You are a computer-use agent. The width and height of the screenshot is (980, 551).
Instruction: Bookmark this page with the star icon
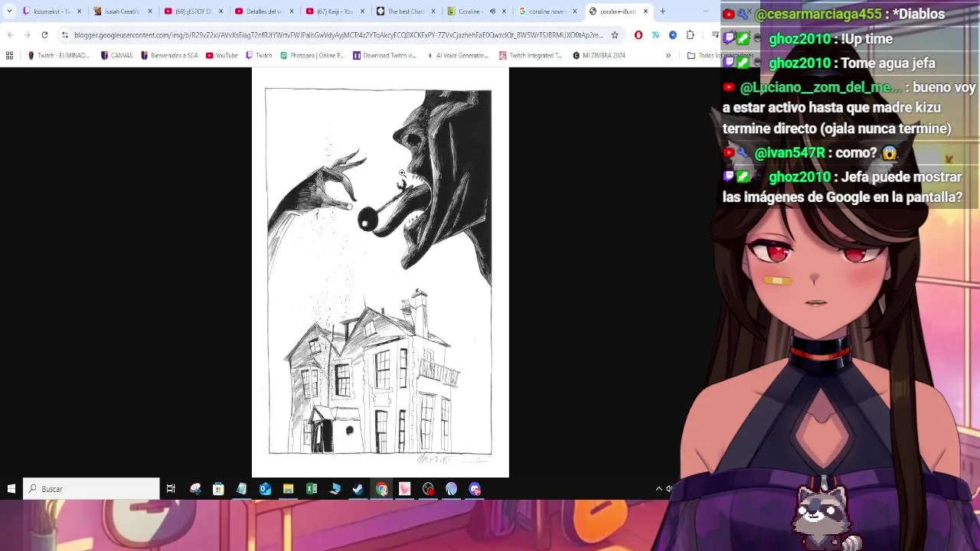point(614,35)
